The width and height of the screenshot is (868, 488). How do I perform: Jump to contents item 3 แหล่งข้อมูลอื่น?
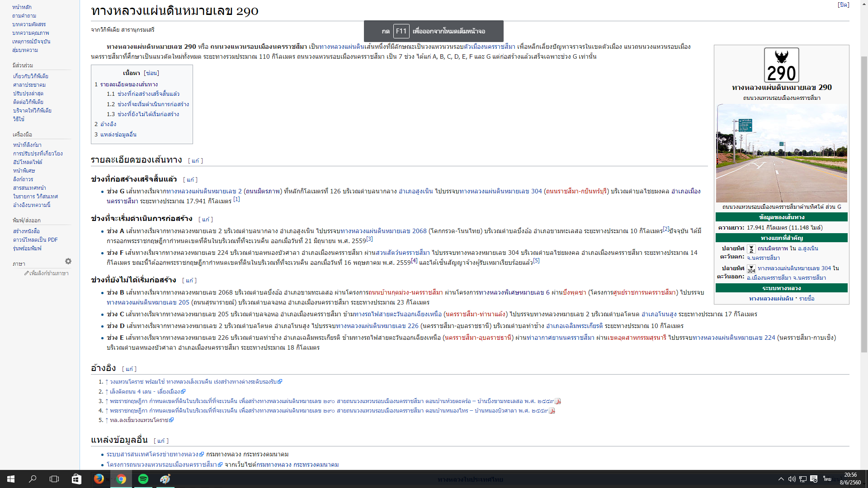(115, 135)
